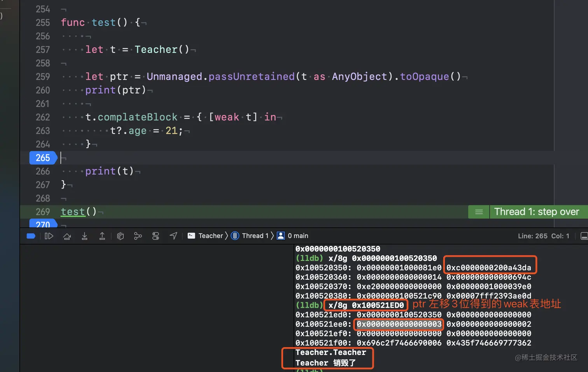Open Debug Memory Graph button

pyautogui.click(x=138, y=236)
